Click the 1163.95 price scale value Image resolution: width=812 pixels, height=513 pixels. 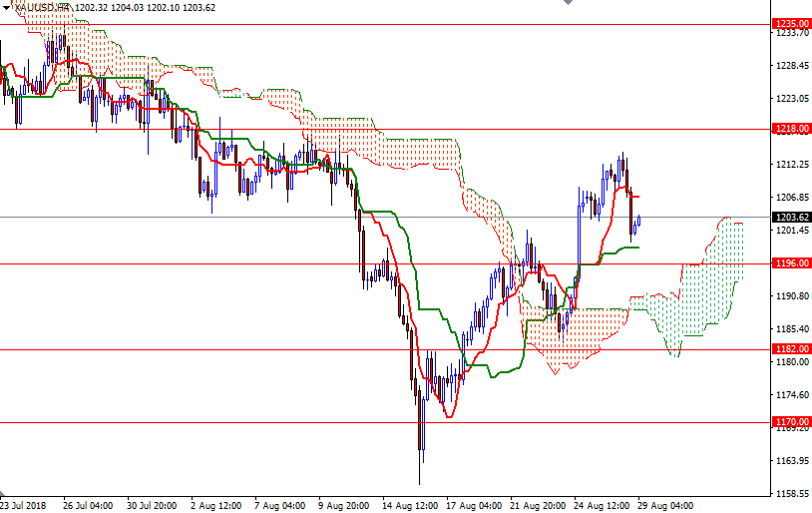click(x=790, y=461)
